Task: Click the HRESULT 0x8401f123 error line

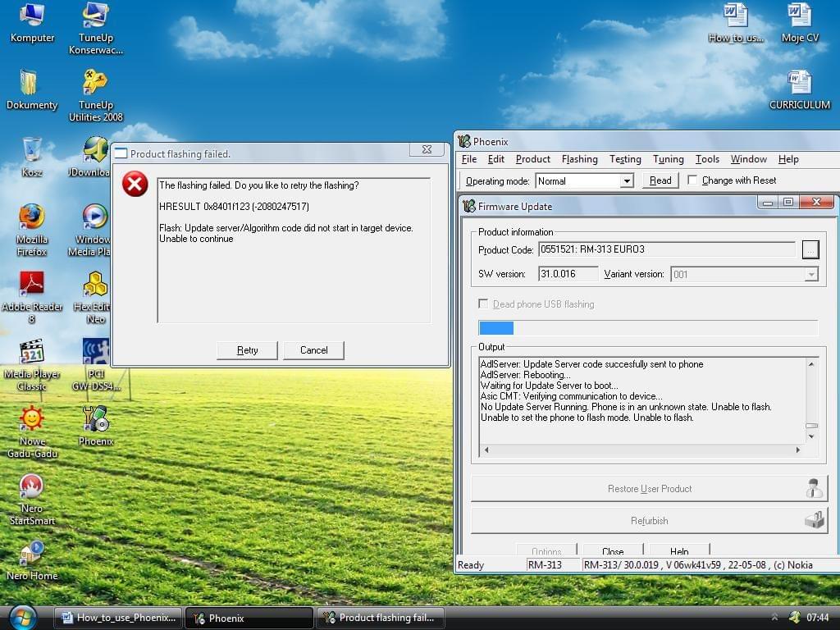Action: coord(234,206)
